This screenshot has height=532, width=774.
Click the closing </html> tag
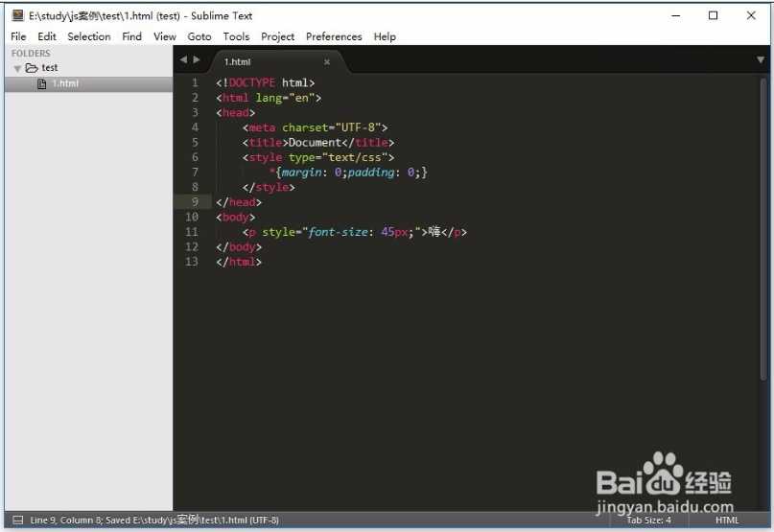click(239, 262)
